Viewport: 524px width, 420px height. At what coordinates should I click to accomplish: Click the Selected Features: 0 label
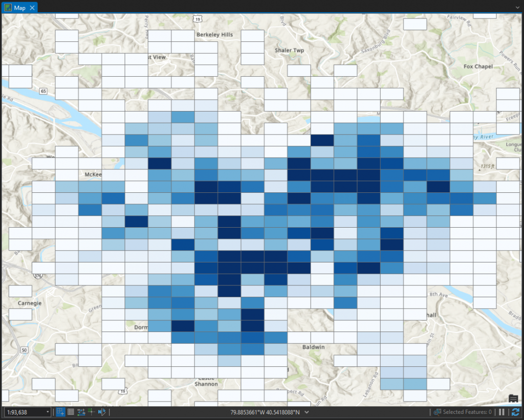467,412
